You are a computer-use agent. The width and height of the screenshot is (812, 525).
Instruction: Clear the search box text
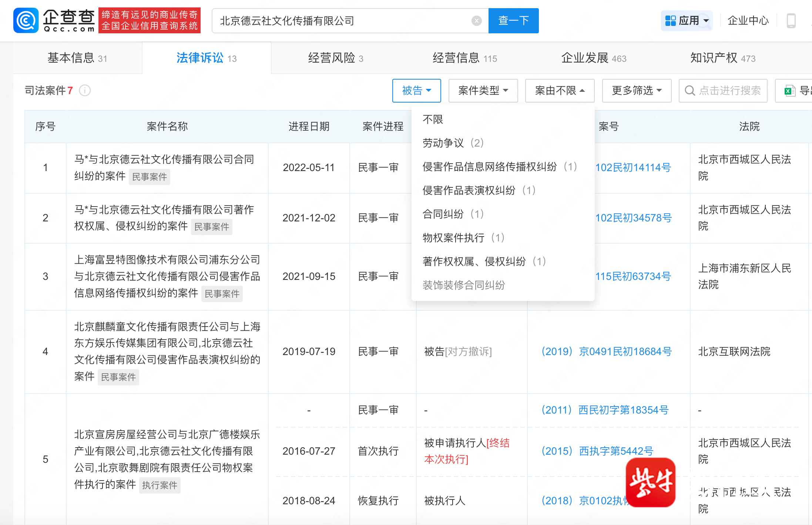(476, 21)
